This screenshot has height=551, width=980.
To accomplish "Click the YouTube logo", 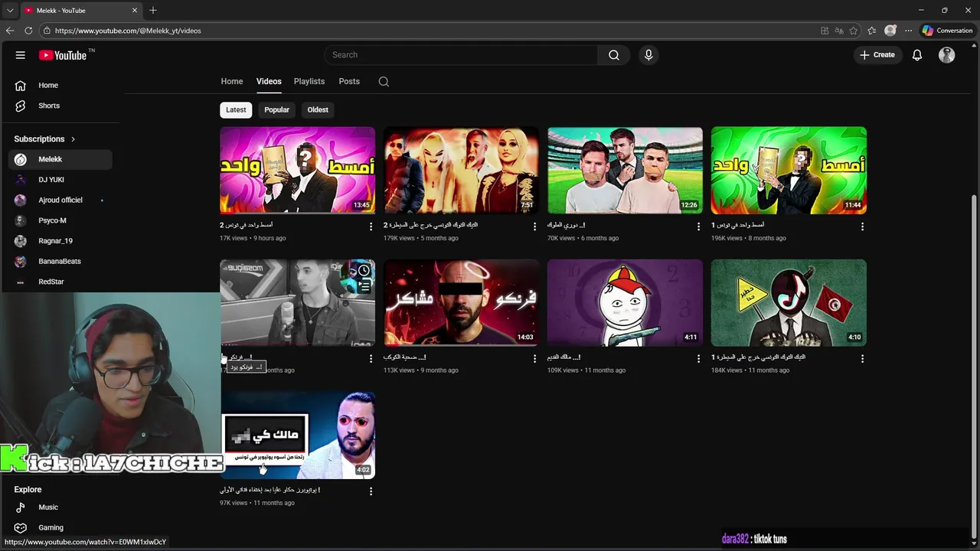I will pos(63,55).
